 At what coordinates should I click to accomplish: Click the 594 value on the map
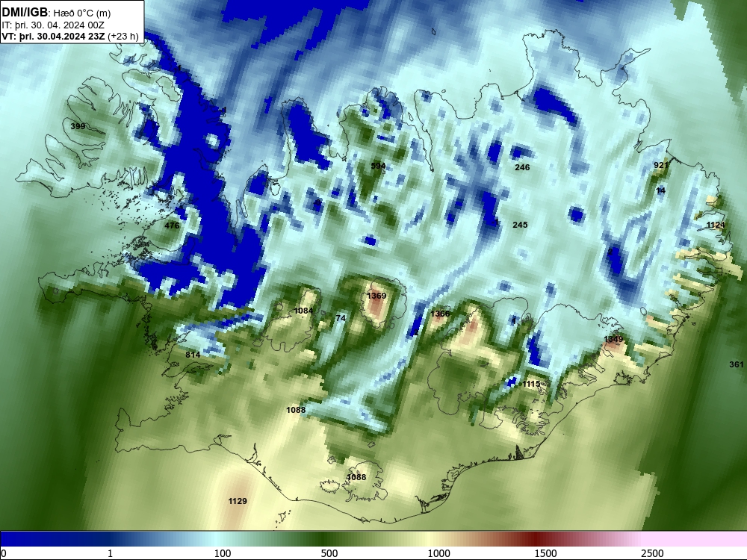pyautogui.click(x=378, y=166)
